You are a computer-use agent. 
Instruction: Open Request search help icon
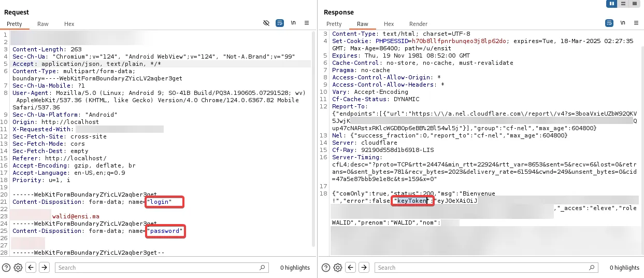pos(6,268)
